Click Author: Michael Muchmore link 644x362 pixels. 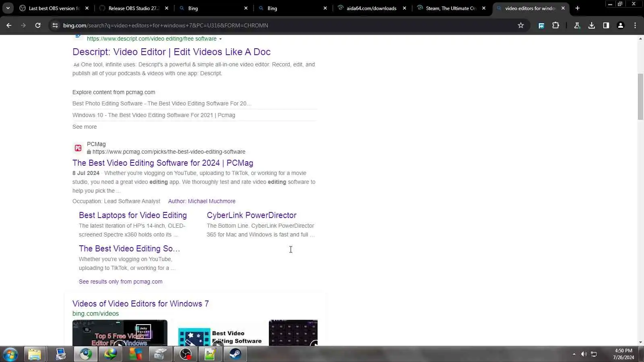click(202, 201)
